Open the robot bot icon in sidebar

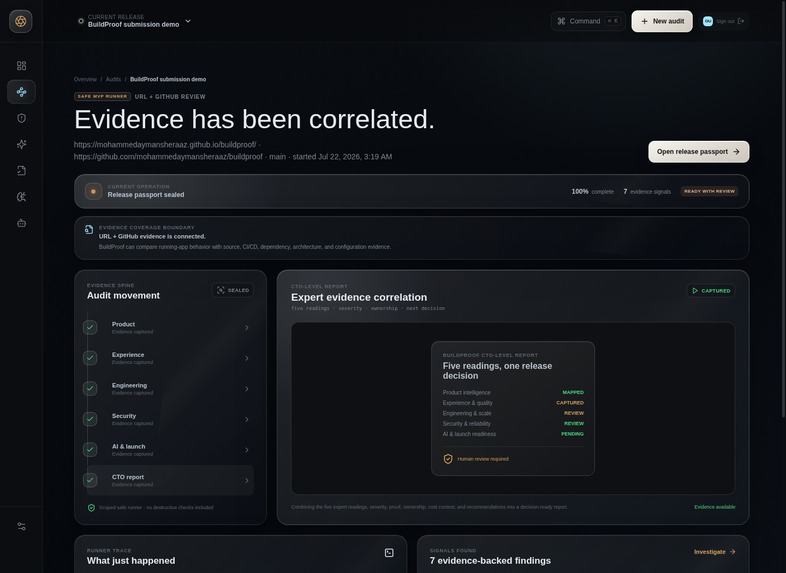pyautogui.click(x=22, y=223)
